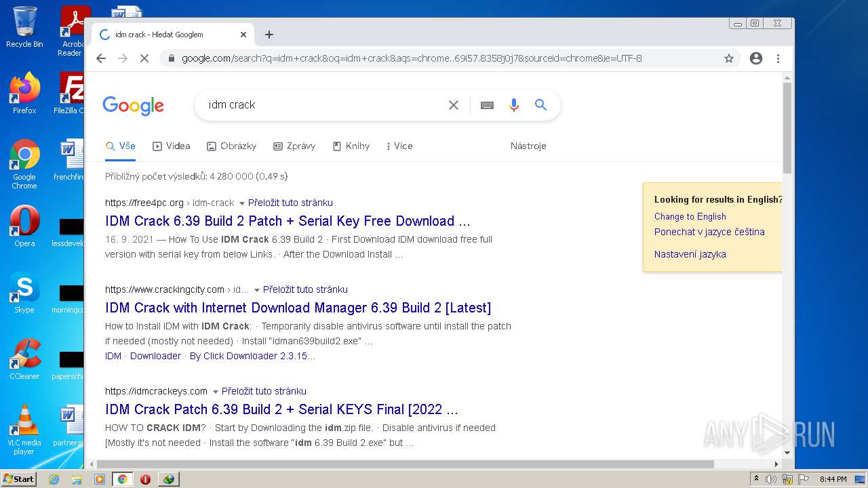This screenshot has height=488, width=868.
Task: Click the clock showing 8:44 PM
Action: (x=833, y=479)
